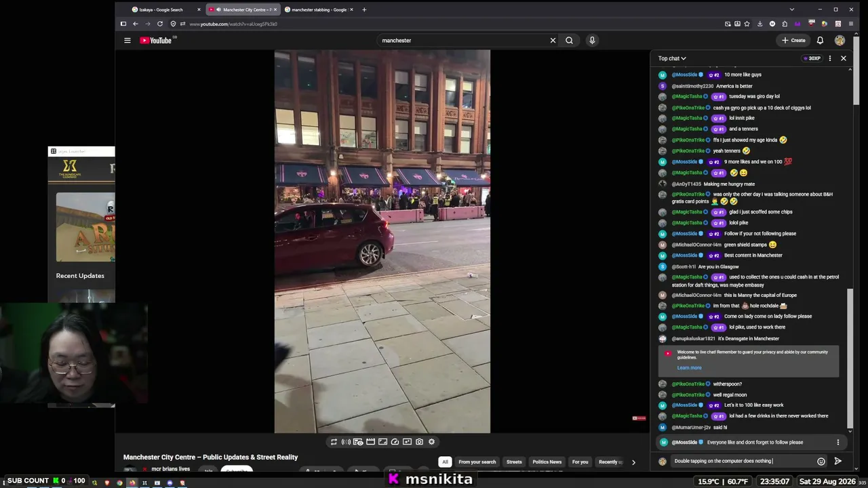Open YouTube notifications bell

coord(820,40)
